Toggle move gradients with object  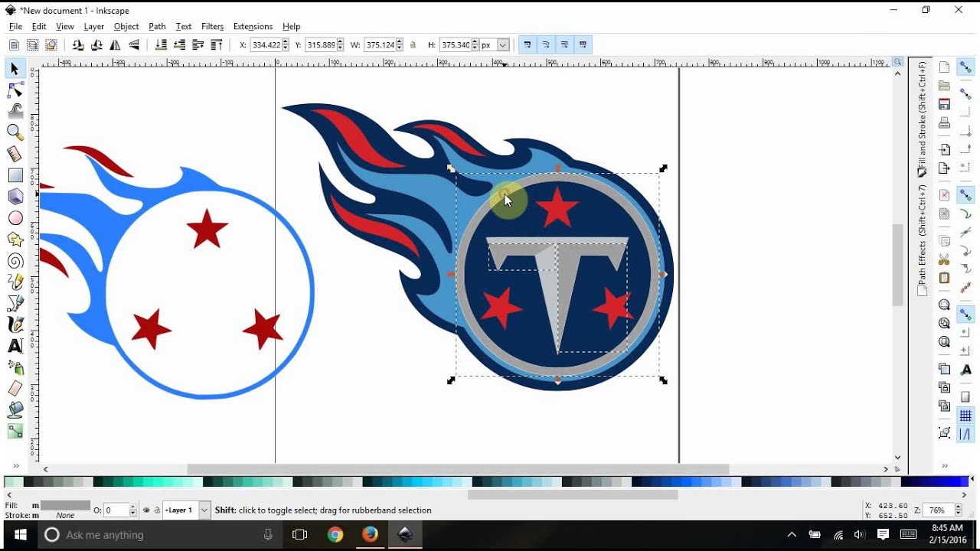tap(564, 45)
